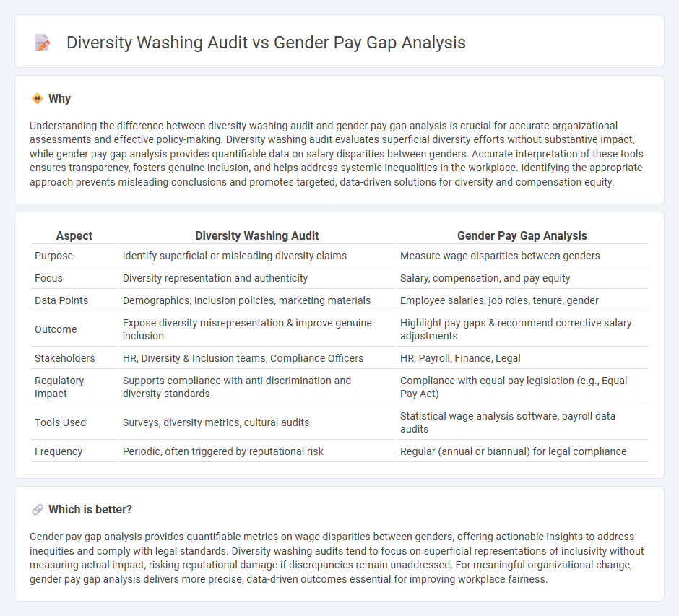
Task: Click cell 'Compliance with equal pay legislation'
Action: 522,387
